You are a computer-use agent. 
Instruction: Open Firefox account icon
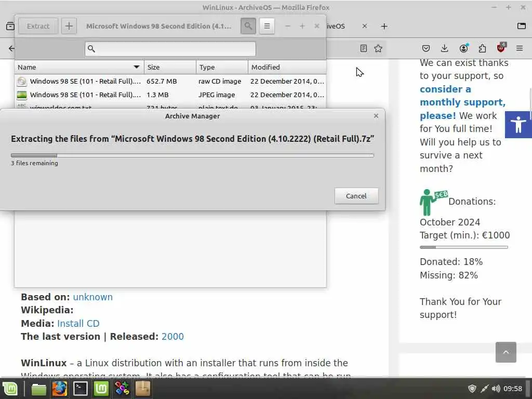point(463,48)
